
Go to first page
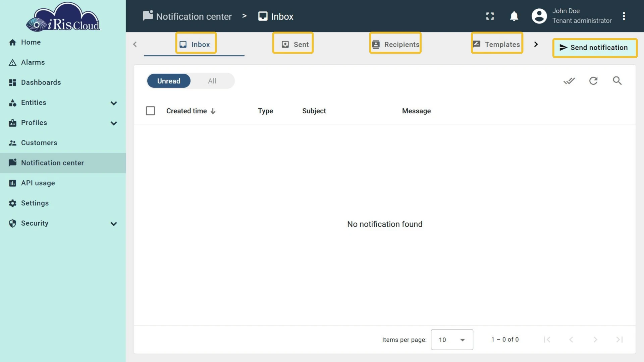[547, 340]
